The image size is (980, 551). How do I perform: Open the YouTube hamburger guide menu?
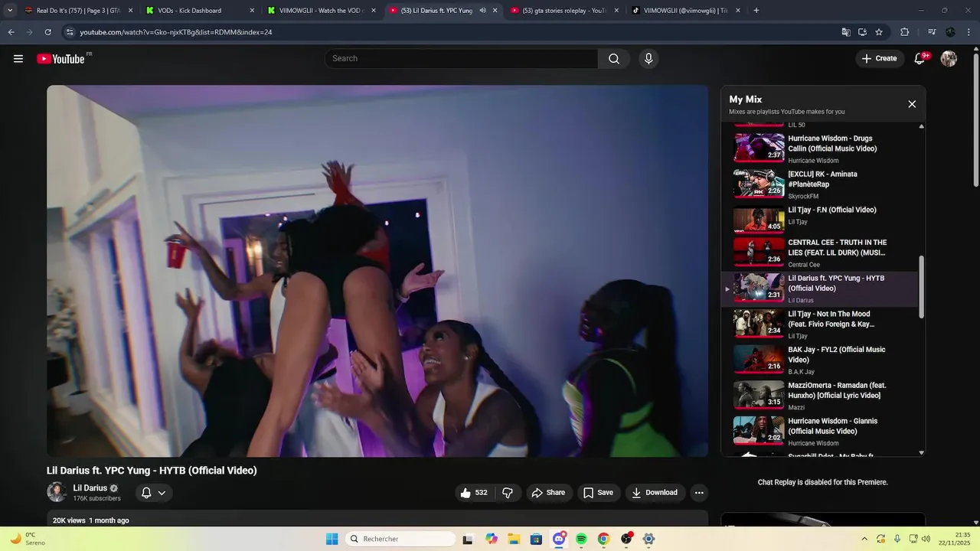click(x=18, y=59)
